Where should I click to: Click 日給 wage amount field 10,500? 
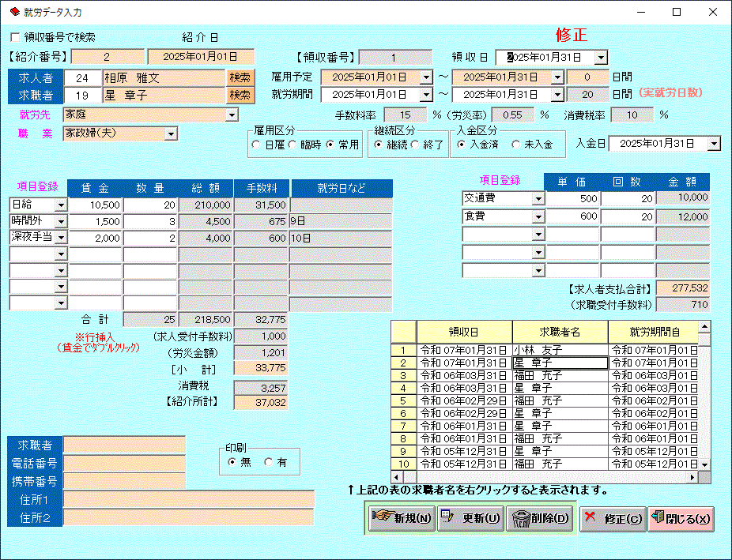click(95, 205)
